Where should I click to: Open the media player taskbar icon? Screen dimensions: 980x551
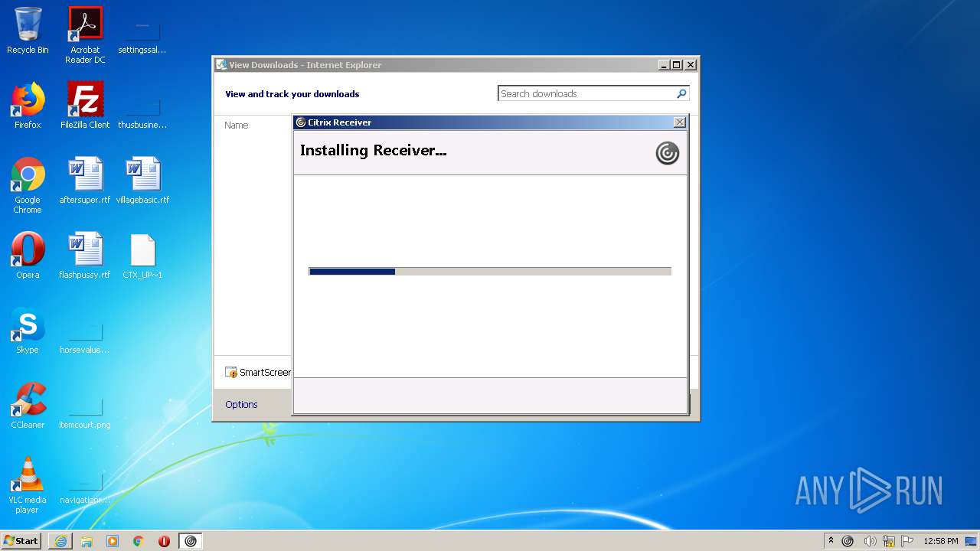click(x=113, y=541)
